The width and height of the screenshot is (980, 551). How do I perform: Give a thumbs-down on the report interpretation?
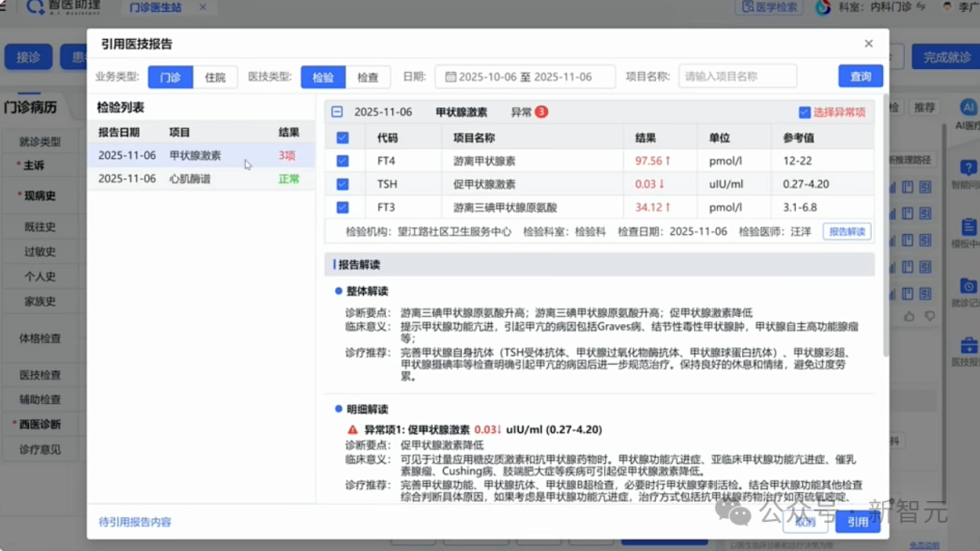[929, 316]
